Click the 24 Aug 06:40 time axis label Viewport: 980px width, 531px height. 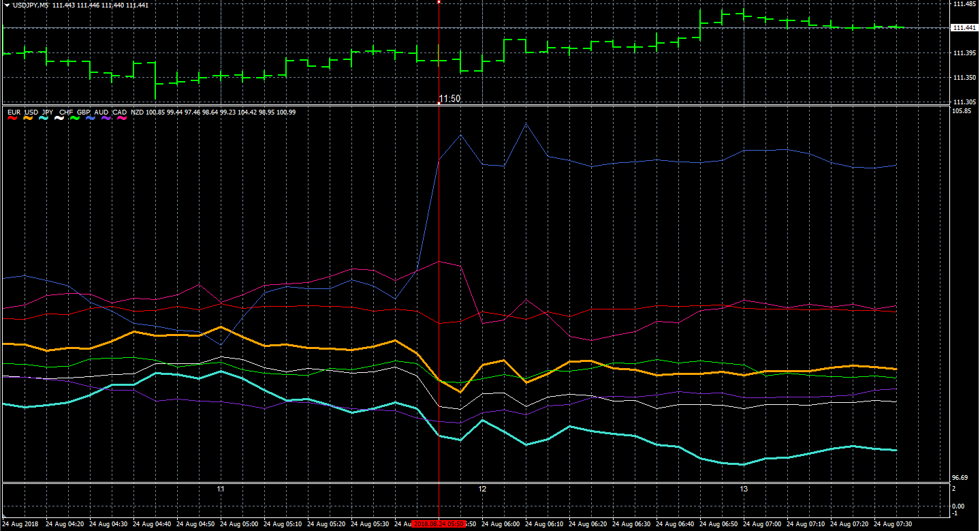(676, 524)
